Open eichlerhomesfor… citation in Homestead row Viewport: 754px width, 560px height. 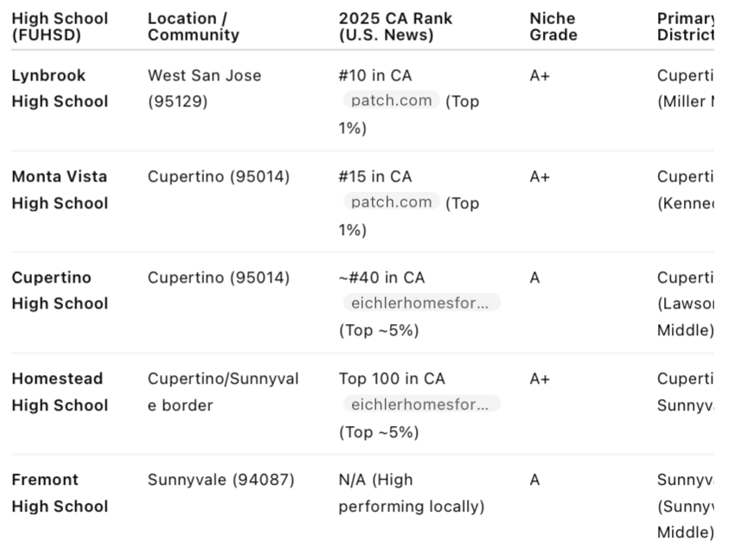421,404
